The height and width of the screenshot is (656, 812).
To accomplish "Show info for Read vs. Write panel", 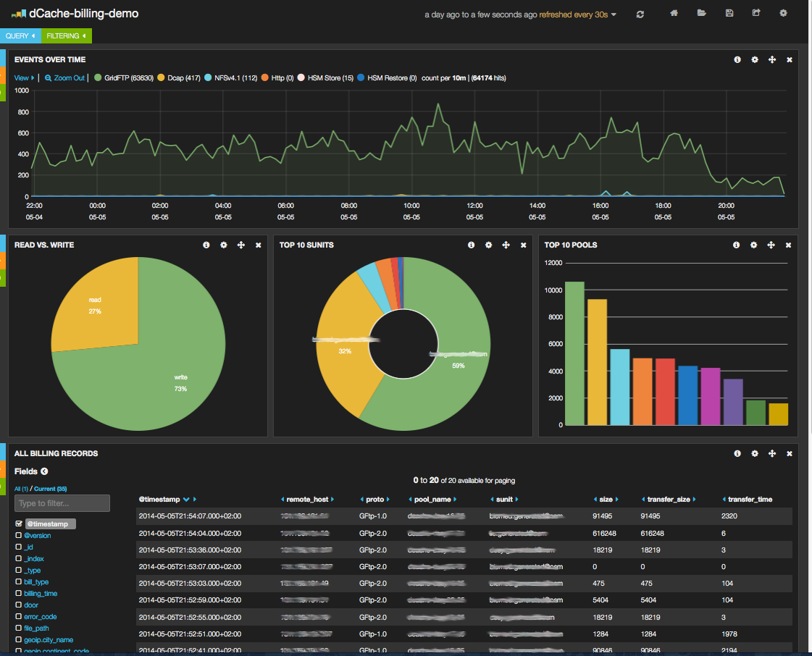I will click(206, 245).
